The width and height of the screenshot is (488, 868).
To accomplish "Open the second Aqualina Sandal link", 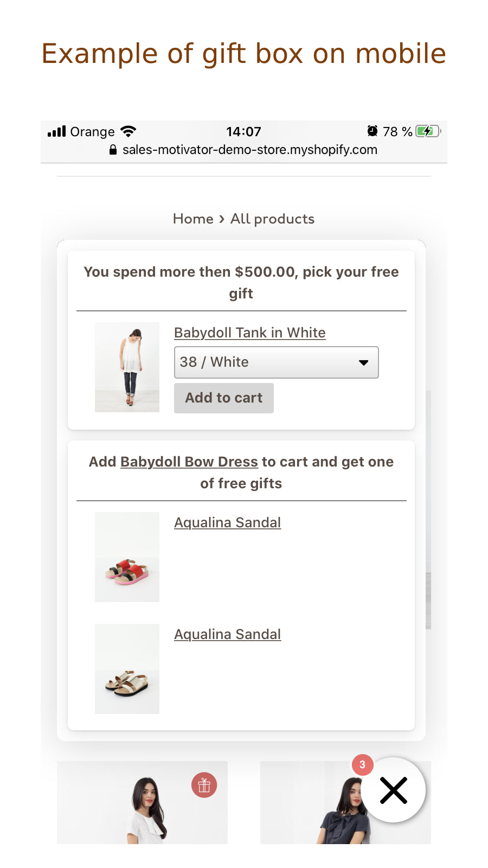I will [x=227, y=634].
